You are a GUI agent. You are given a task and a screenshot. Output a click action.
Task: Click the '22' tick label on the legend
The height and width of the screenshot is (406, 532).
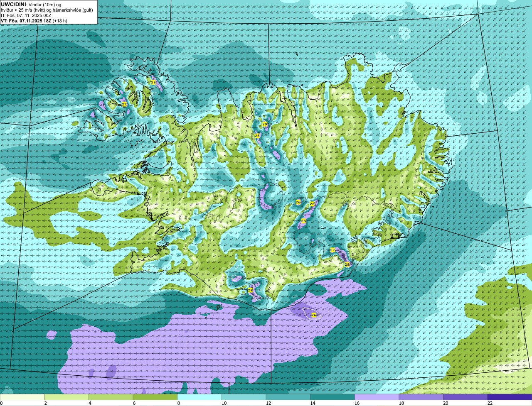pos(490,403)
